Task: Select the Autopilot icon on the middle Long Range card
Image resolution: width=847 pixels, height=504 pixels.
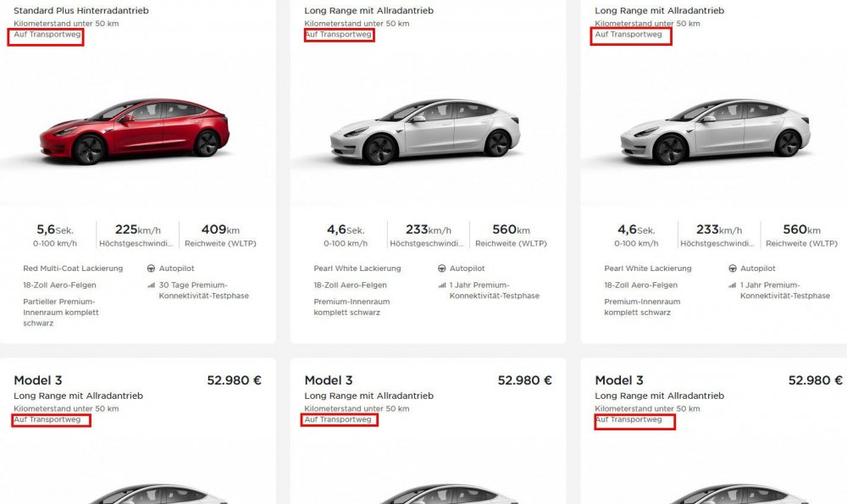Action: (x=441, y=268)
